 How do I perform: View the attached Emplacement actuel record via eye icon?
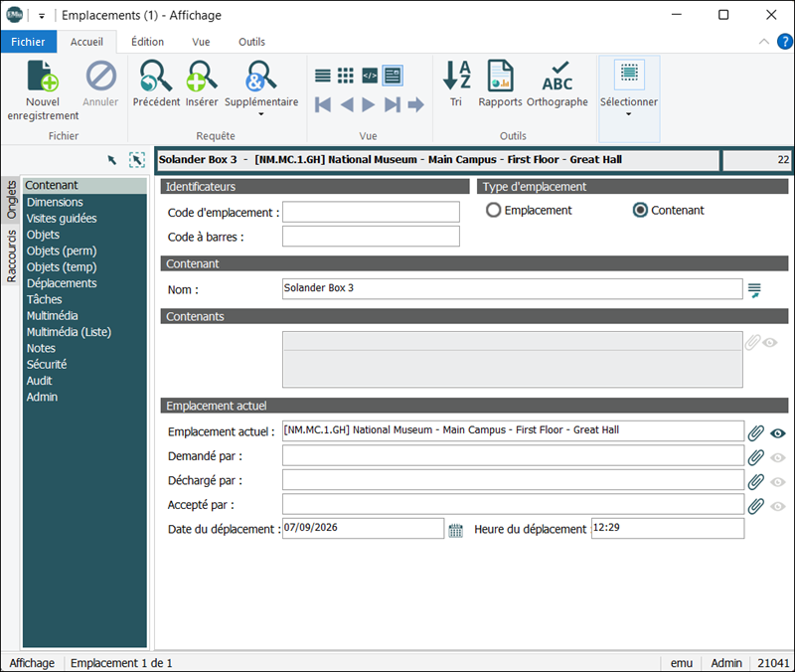778,433
